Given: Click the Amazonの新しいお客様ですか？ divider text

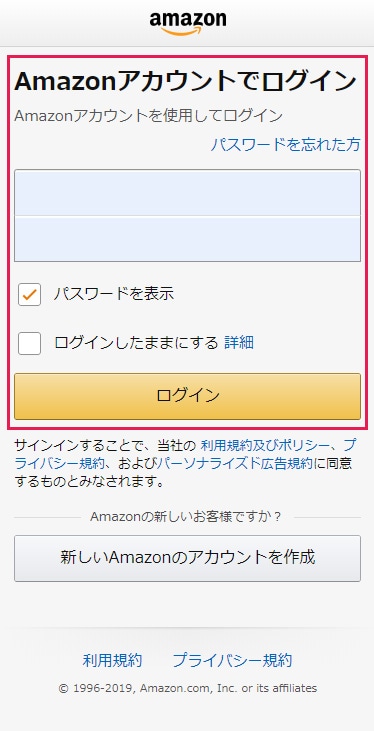Looking at the screenshot, I should (186, 517).
